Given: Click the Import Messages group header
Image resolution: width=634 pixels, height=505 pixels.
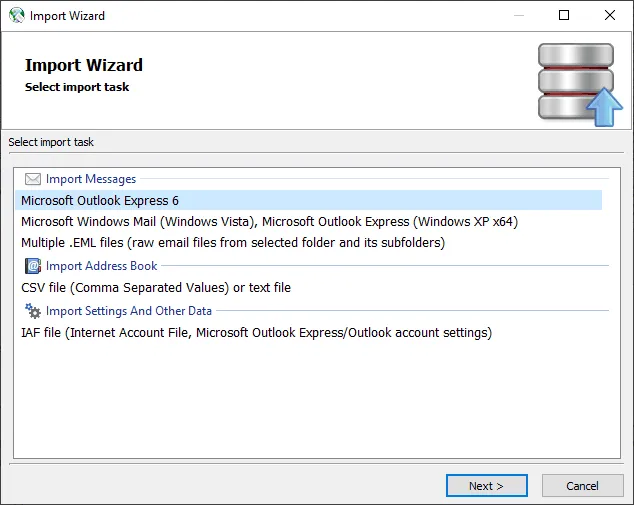Looking at the screenshot, I should 90,179.
